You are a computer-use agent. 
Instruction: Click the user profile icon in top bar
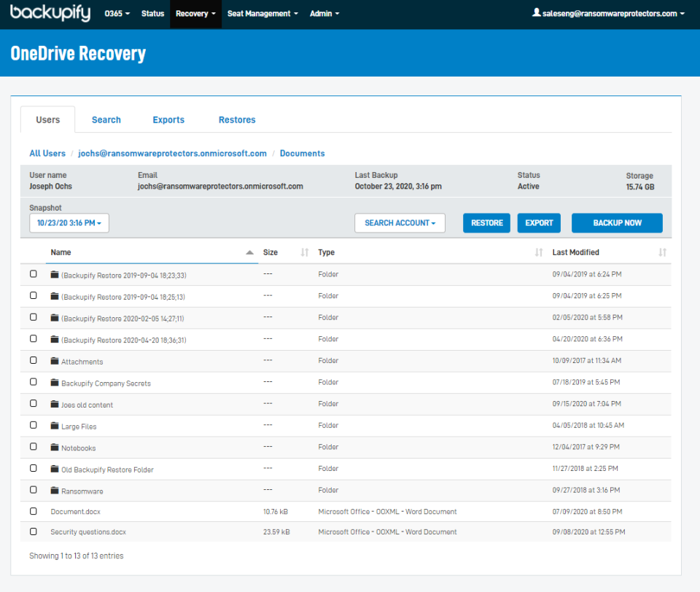point(535,13)
